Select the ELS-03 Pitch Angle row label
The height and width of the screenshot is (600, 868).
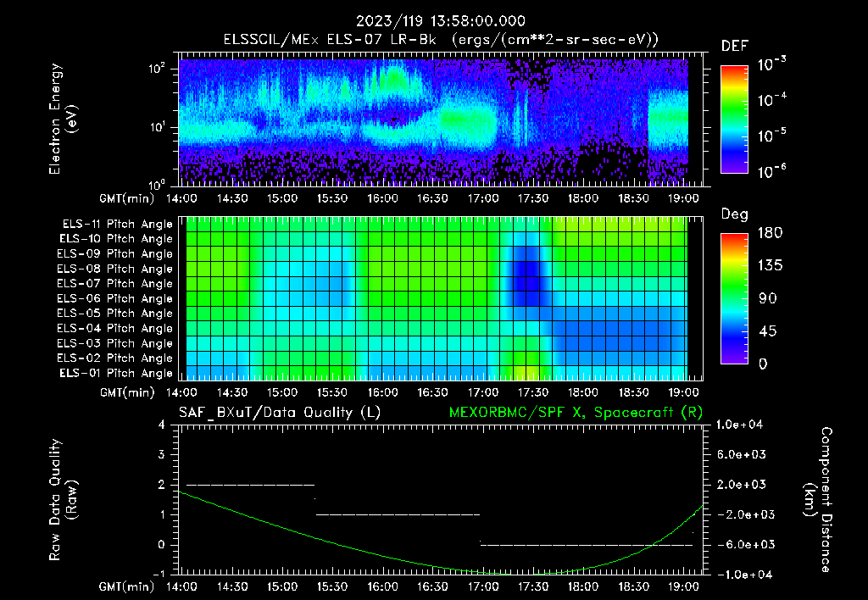tap(115, 343)
